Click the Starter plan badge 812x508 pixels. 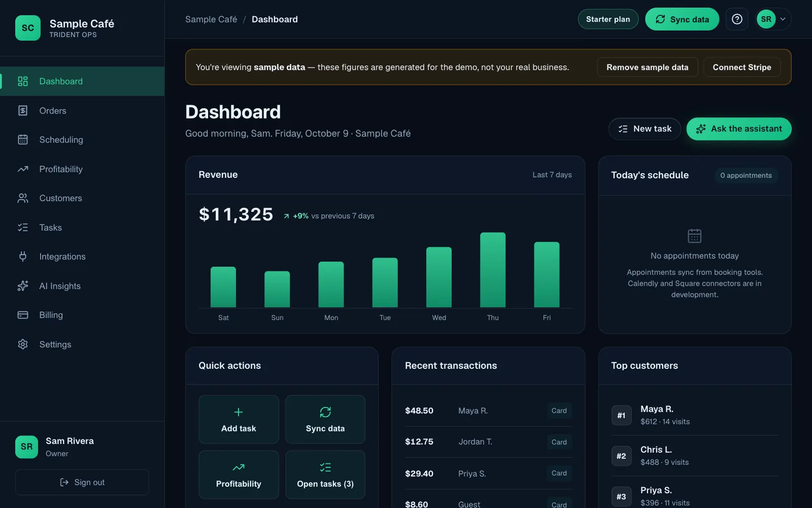pyautogui.click(x=608, y=19)
